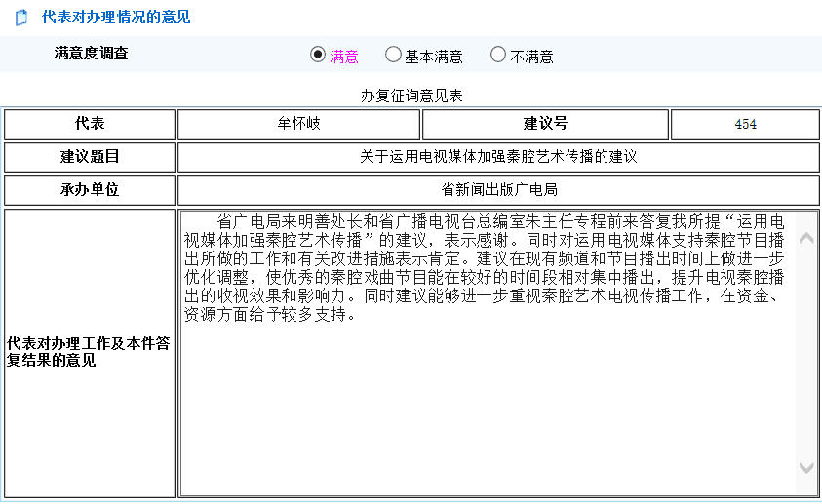Click the representative name 牟怀岐
822x504 pixels.
(x=298, y=124)
